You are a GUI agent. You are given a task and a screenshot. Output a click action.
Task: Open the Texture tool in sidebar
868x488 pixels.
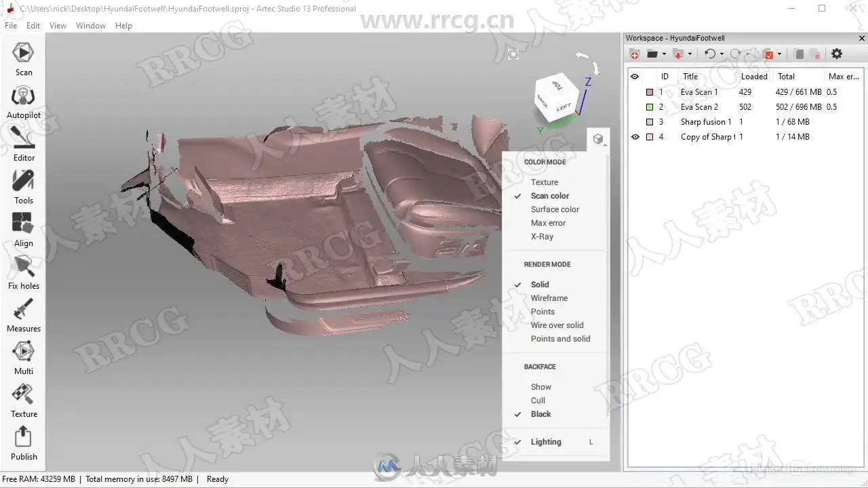[x=24, y=401]
